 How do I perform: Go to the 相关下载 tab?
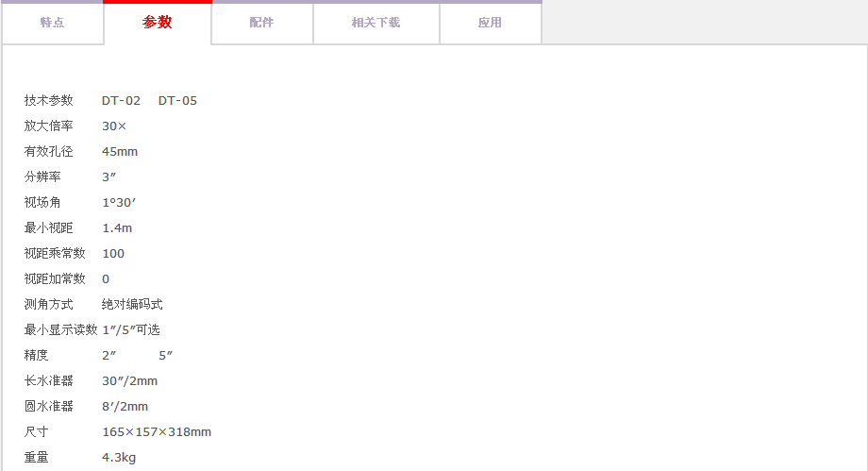pos(376,23)
